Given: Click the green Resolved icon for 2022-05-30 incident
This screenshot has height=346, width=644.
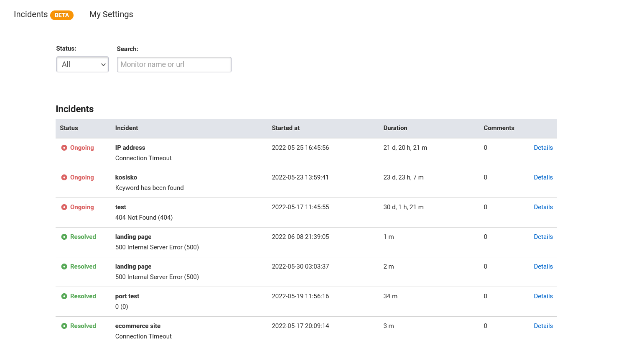Looking at the screenshot, I should pos(64,267).
